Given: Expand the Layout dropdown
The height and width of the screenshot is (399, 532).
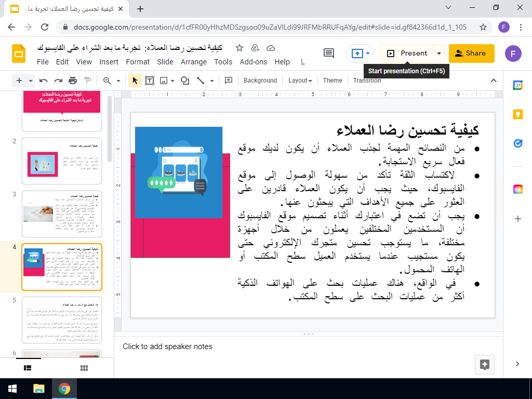Looking at the screenshot, I should pos(300,81).
